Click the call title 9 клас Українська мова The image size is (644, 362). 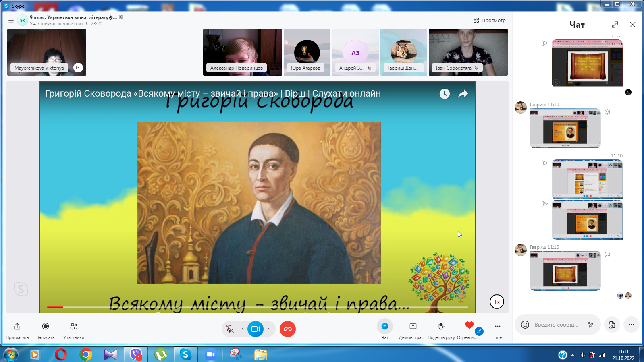(73, 17)
